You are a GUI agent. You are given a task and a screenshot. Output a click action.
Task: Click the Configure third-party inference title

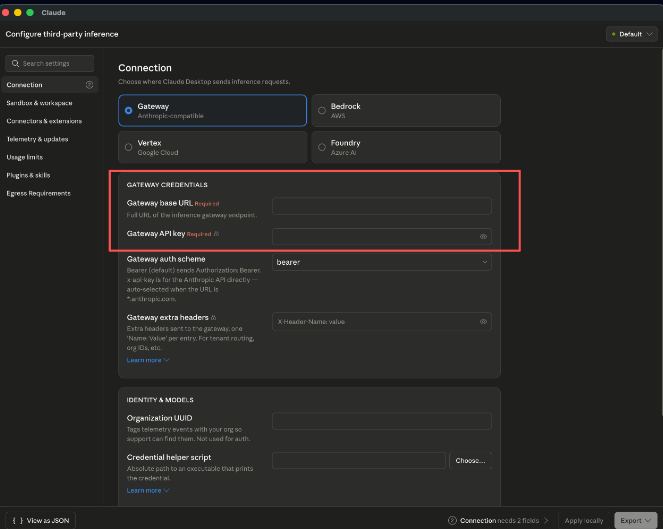[x=62, y=34]
